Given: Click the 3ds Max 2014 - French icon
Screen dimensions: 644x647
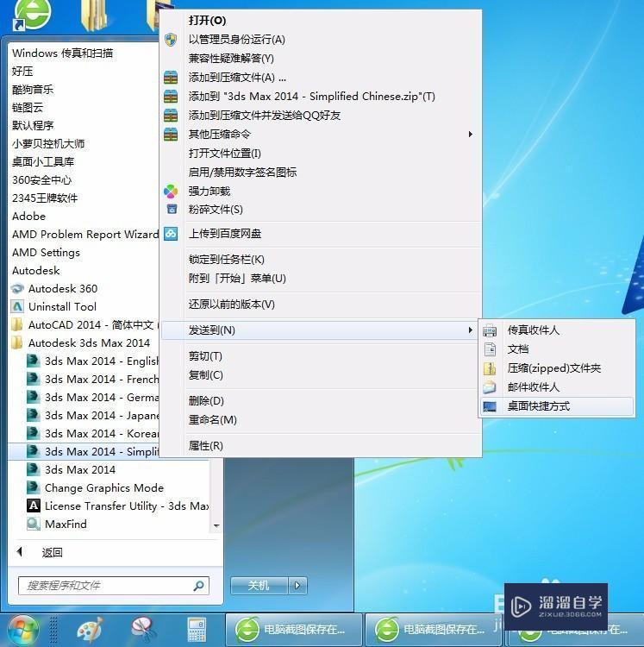Looking at the screenshot, I should [33, 379].
